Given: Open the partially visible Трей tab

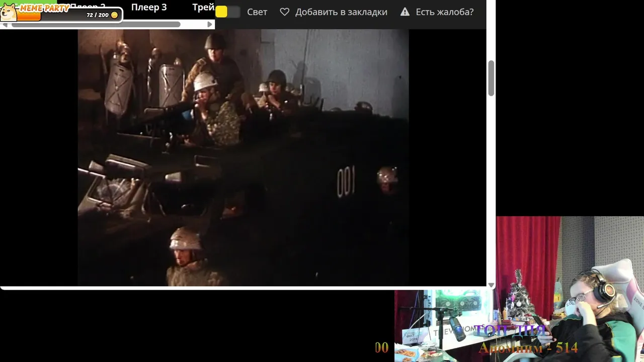Looking at the screenshot, I should tap(203, 7).
